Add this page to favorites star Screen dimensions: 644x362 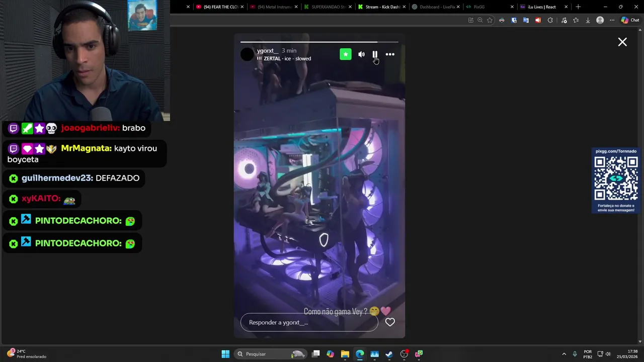point(490,20)
